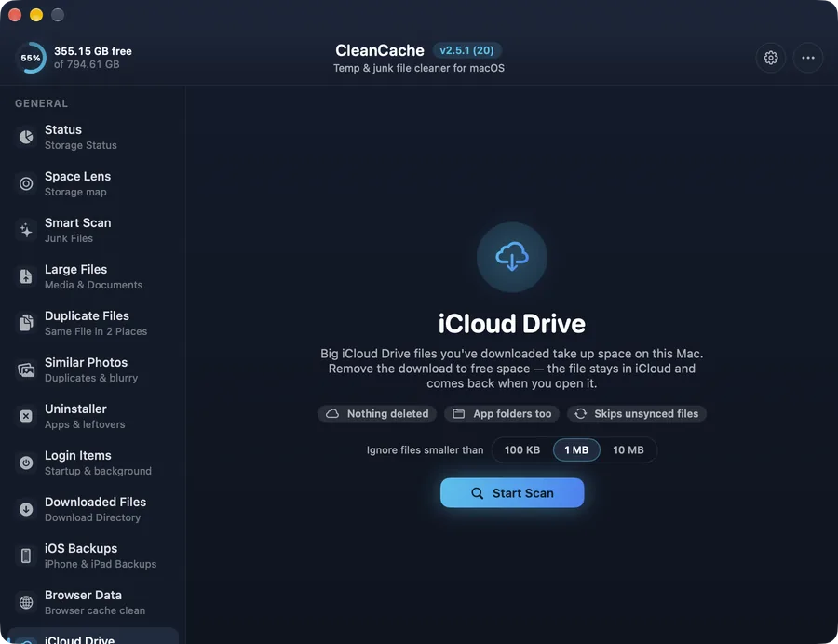
Task: Open the Status sidebar section
Action: [x=93, y=137]
